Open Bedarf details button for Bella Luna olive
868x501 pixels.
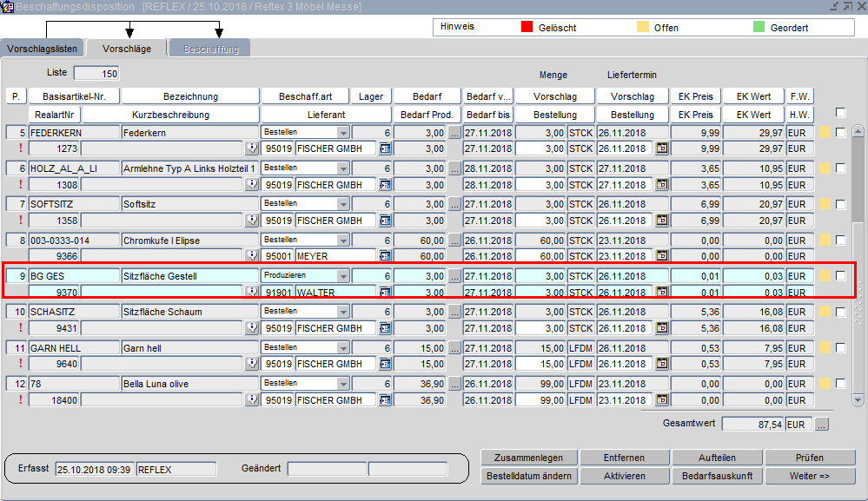point(454,384)
